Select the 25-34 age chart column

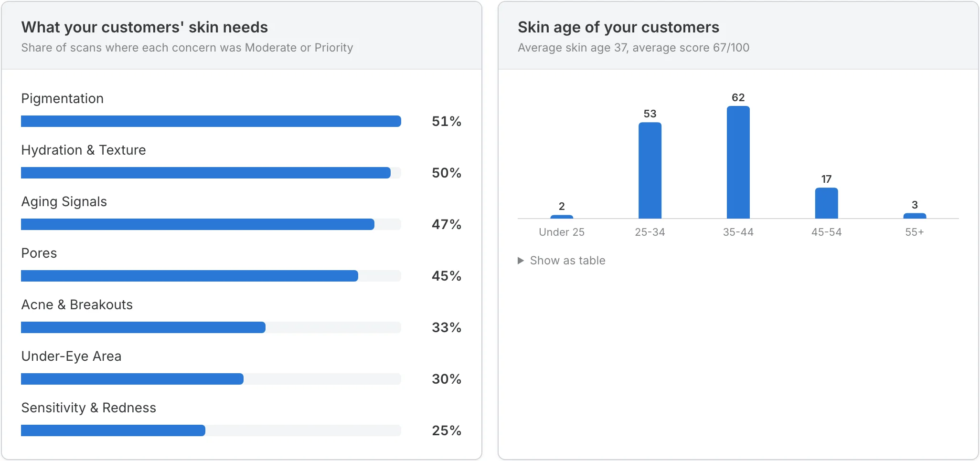(650, 170)
